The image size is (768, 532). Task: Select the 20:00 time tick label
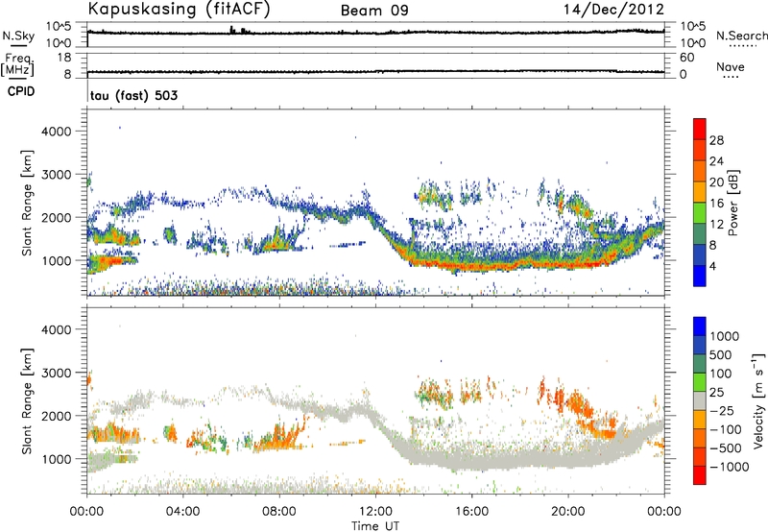pos(568,511)
